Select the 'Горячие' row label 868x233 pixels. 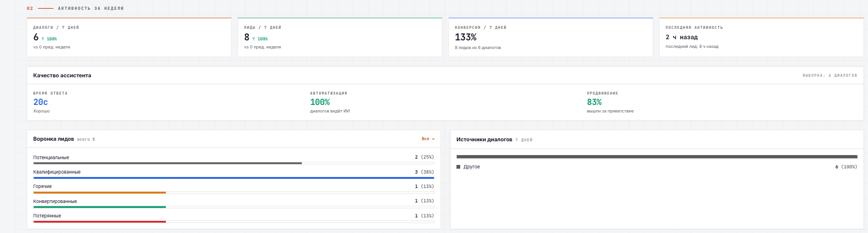(43, 186)
